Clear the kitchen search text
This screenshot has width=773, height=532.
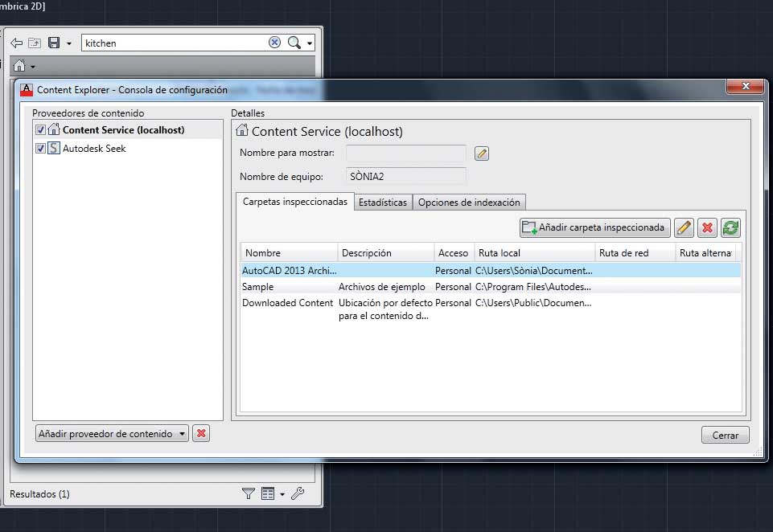tap(274, 43)
